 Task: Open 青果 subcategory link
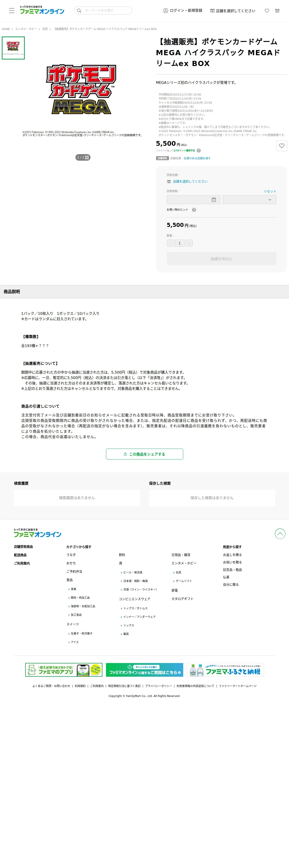click(73, 589)
